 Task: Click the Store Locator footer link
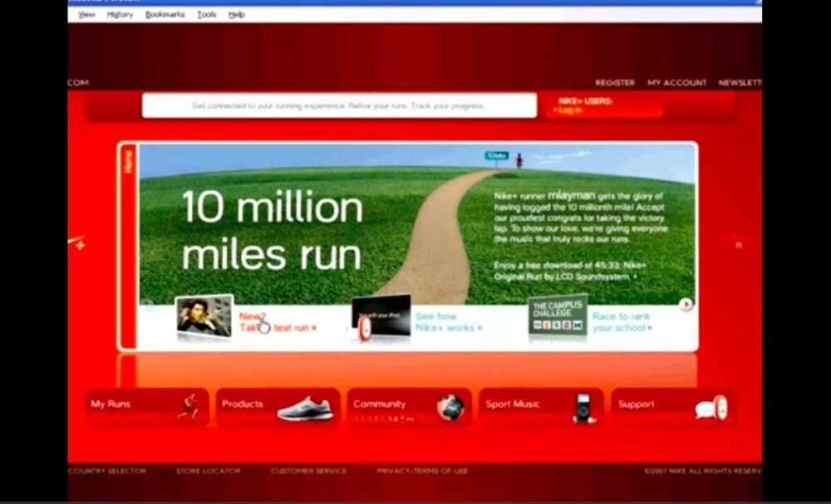[208, 471]
